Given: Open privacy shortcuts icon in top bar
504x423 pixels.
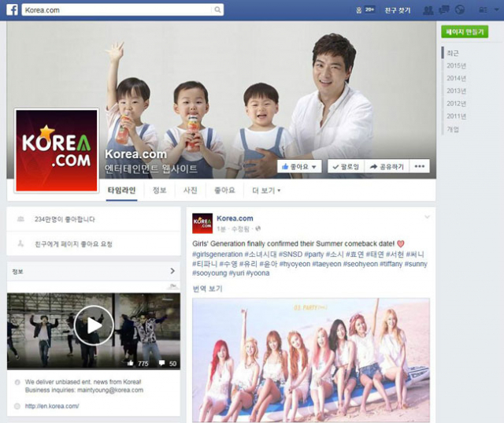Looking at the screenshot, I should click(483, 10).
